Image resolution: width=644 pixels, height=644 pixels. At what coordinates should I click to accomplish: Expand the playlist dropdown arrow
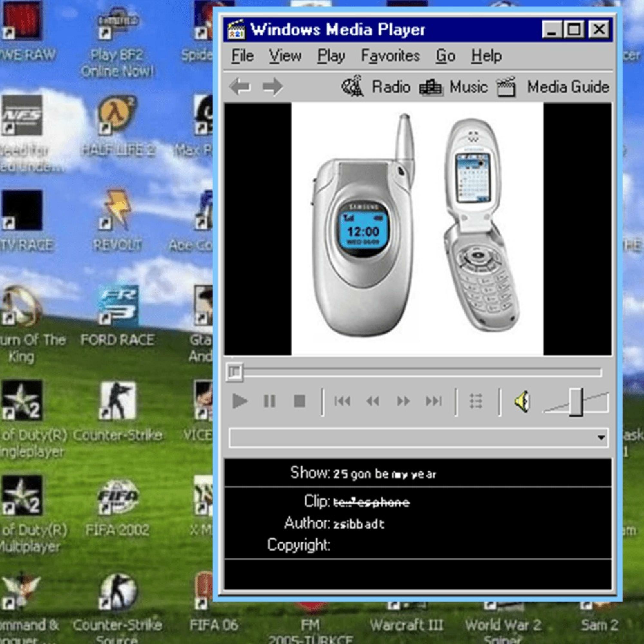pyautogui.click(x=601, y=437)
